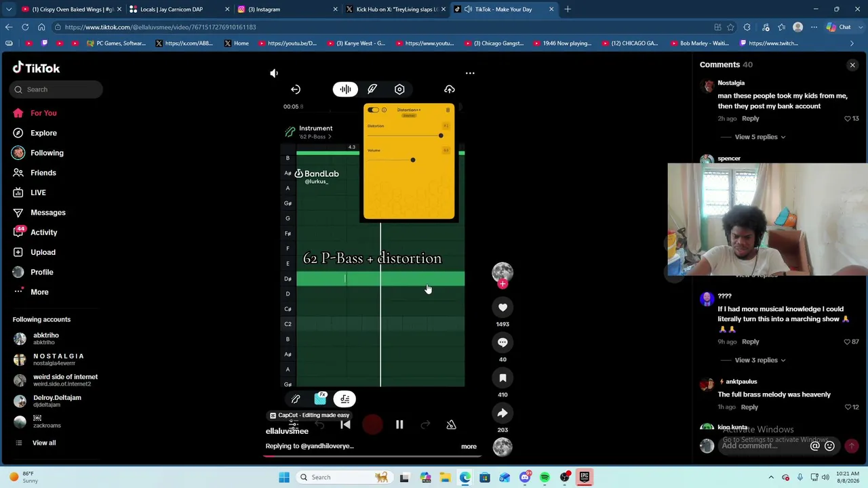
Task: Open File Explorer from the taskbar
Action: click(x=445, y=477)
